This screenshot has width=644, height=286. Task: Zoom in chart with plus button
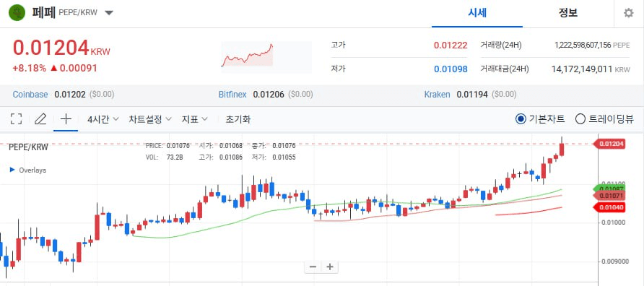(329, 266)
